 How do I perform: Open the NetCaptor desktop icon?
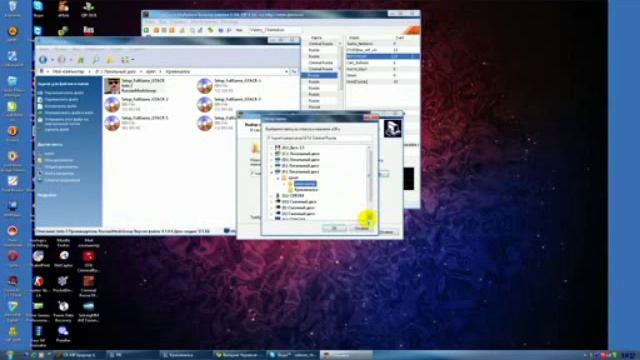click(64, 259)
